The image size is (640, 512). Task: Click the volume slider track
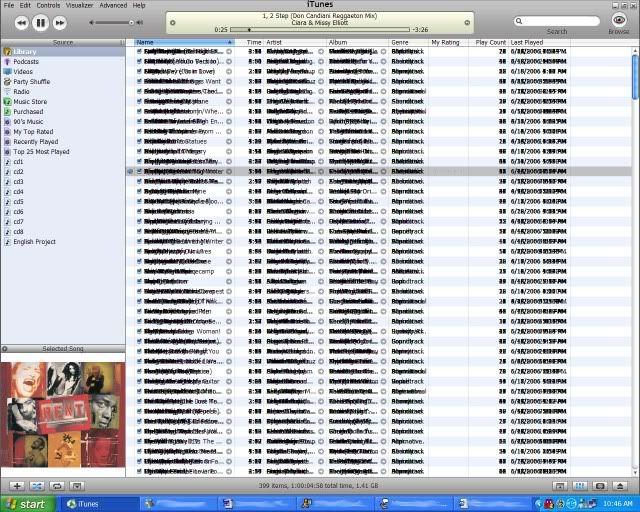115,22
